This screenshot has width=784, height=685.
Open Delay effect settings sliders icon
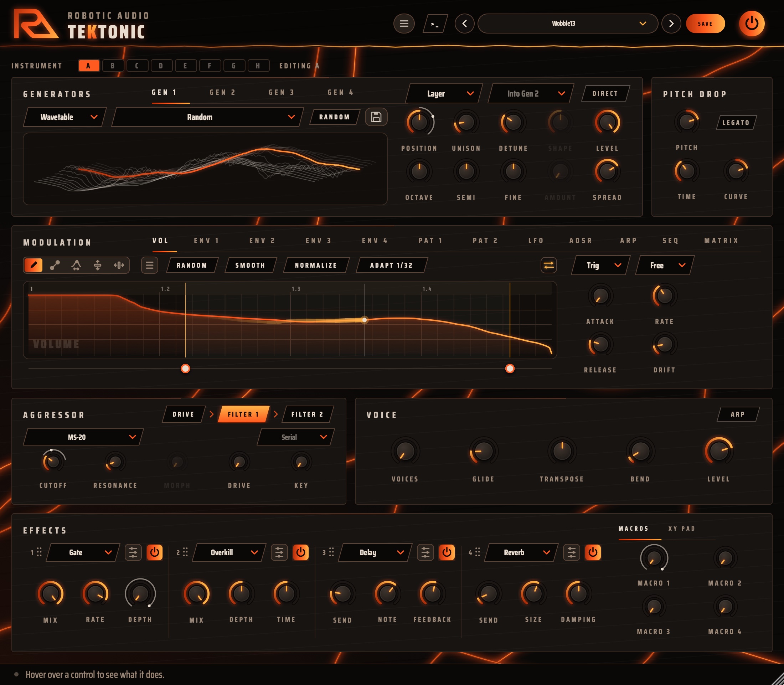[x=425, y=552]
